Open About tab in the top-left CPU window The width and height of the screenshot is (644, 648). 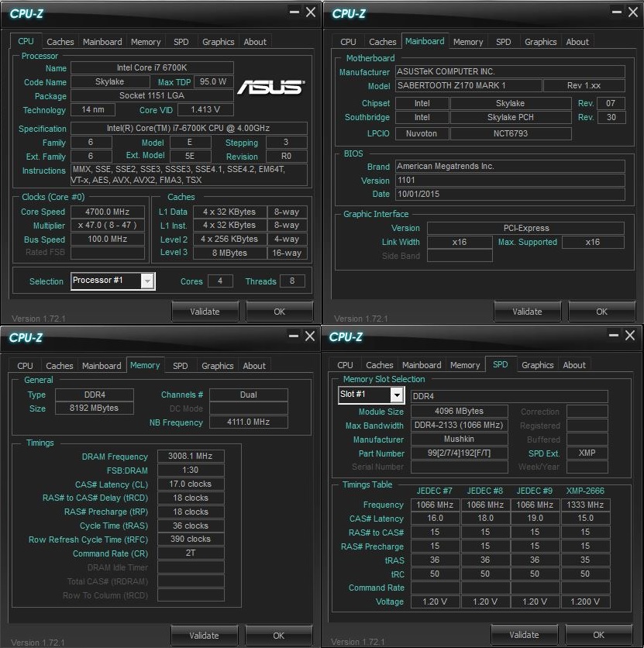click(255, 42)
